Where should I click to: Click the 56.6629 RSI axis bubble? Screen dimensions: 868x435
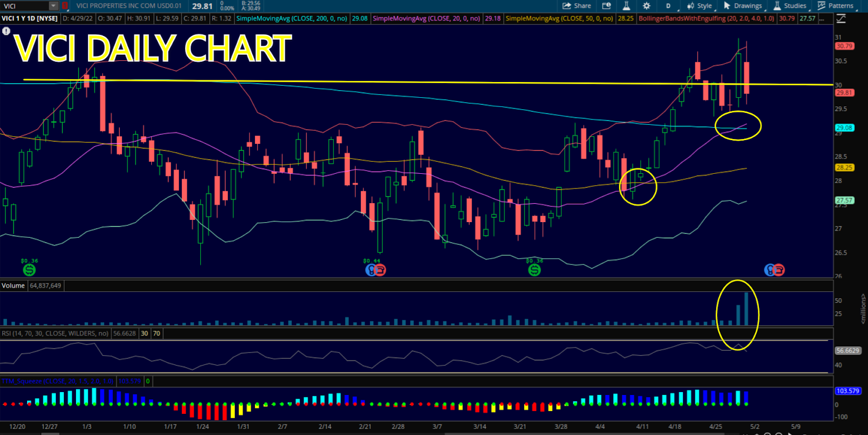pyautogui.click(x=847, y=351)
